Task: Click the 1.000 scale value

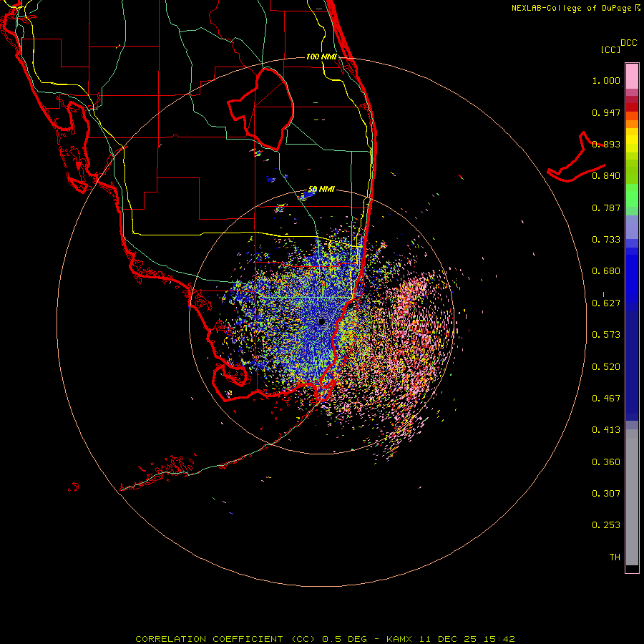Action: tap(606, 80)
